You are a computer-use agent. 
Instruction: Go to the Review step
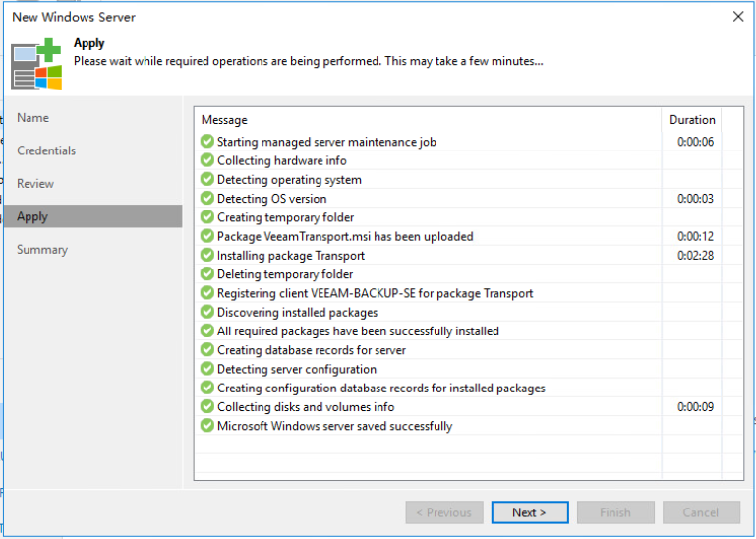[x=35, y=183]
